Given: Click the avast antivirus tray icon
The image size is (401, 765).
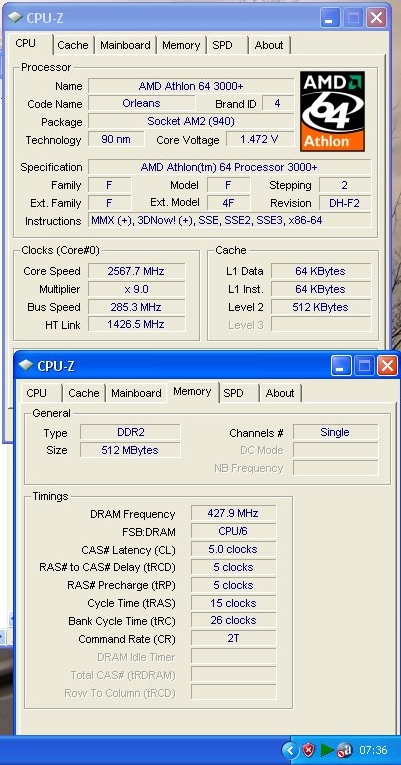Looking at the screenshot, I should (344, 750).
